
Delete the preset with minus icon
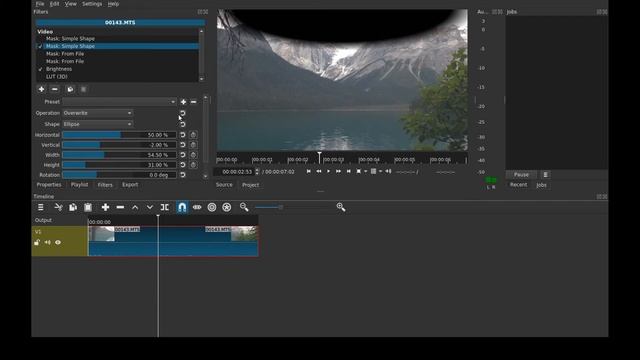193,102
